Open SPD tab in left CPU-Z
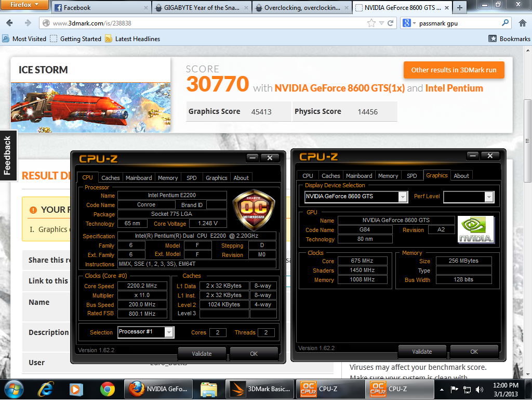 (191, 178)
